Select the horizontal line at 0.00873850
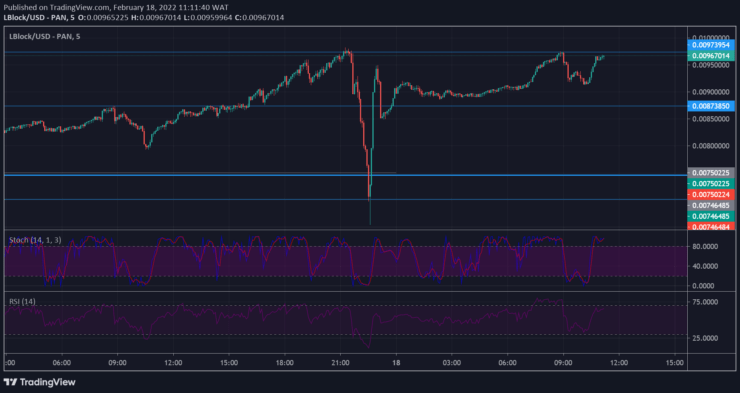 tap(345, 106)
